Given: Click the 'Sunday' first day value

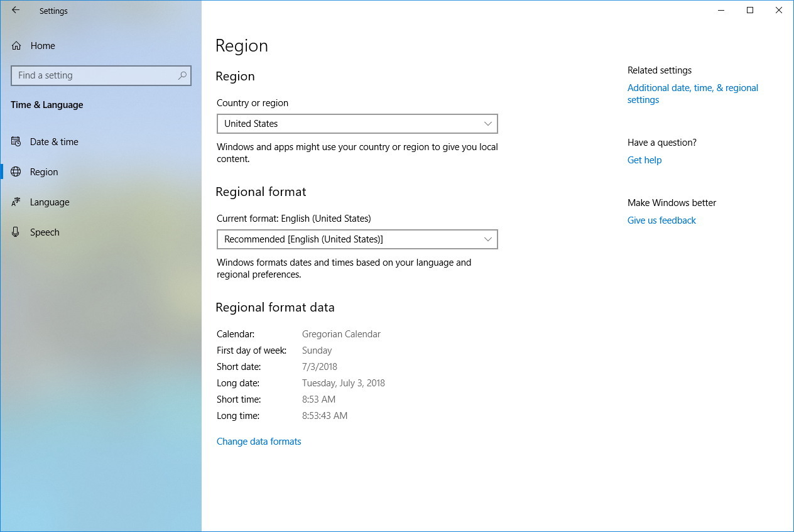Looking at the screenshot, I should (x=317, y=350).
